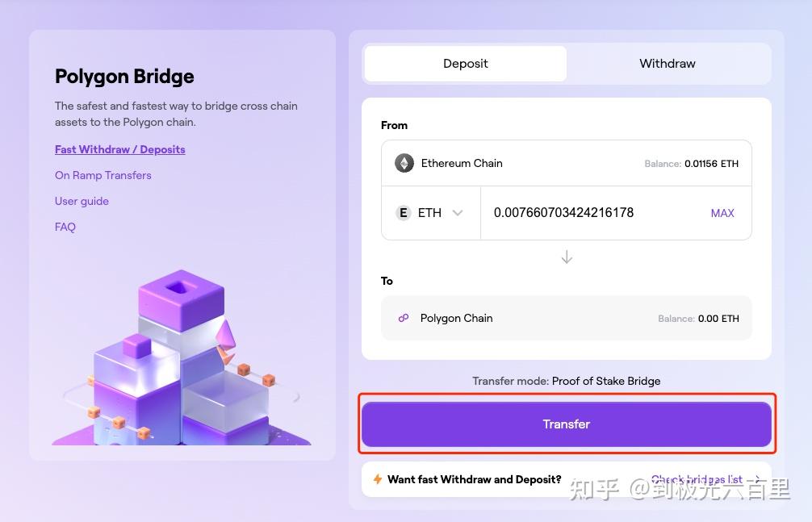The image size is (812, 522).
Task: Expand the ETH token chevron dropdown
Action: coord(458,213)
